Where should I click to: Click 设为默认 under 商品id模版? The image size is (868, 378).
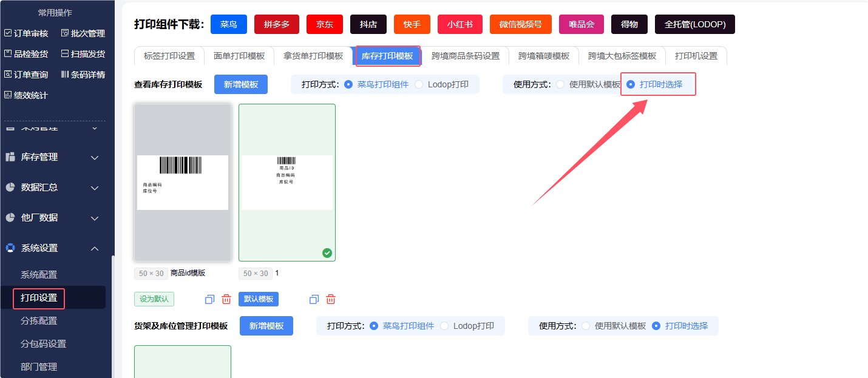click(x=154, y=299)
